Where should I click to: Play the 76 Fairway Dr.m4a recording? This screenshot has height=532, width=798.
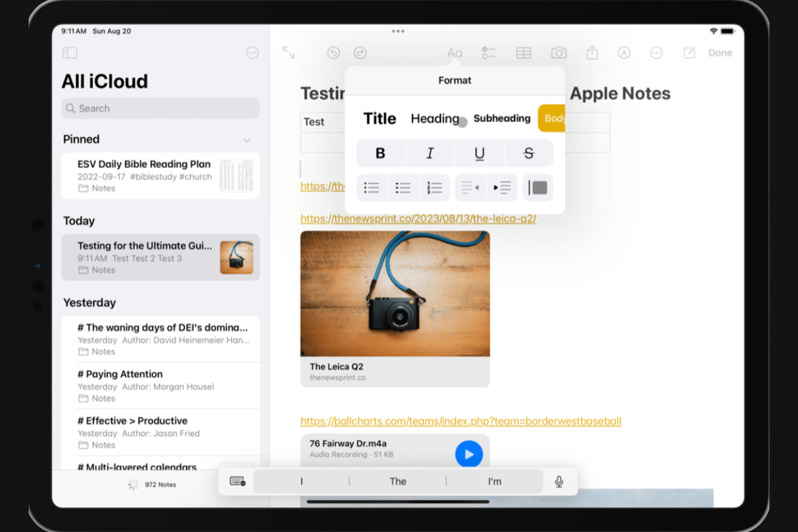(x=469, y=454)
